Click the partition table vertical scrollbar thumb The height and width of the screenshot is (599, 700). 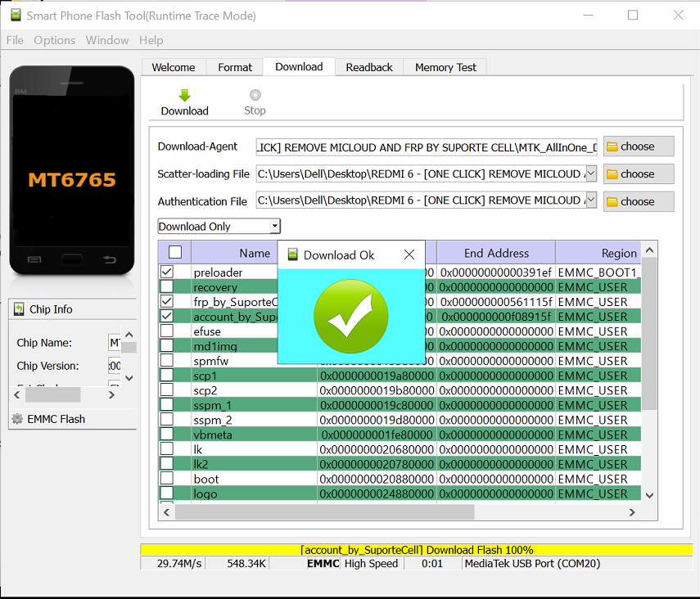(x=649, y=334)
